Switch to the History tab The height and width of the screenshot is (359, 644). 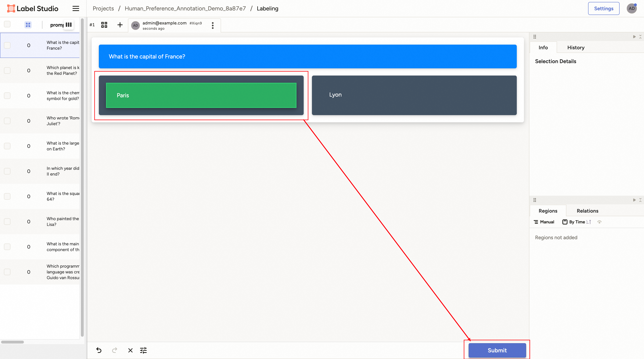tap(576, 47)
